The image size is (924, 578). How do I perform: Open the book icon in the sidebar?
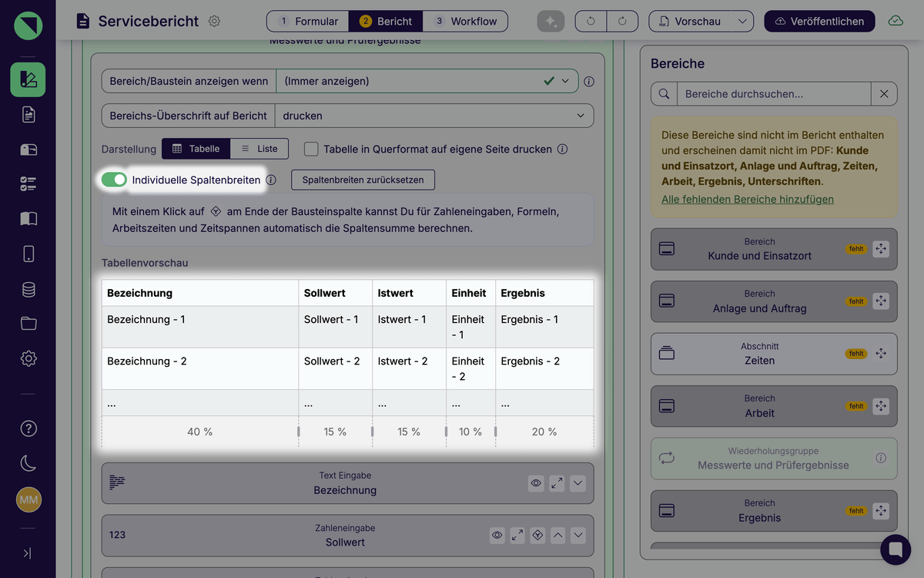[28, 219]
